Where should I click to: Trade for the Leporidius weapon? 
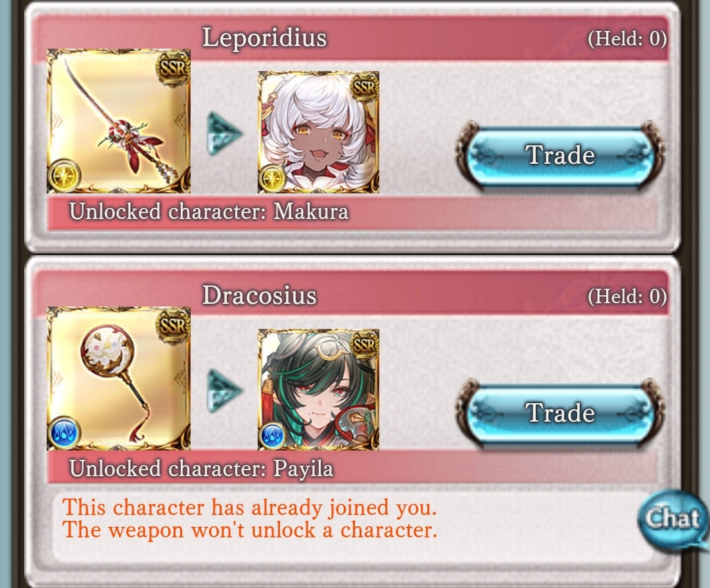[x=560, y=155]
